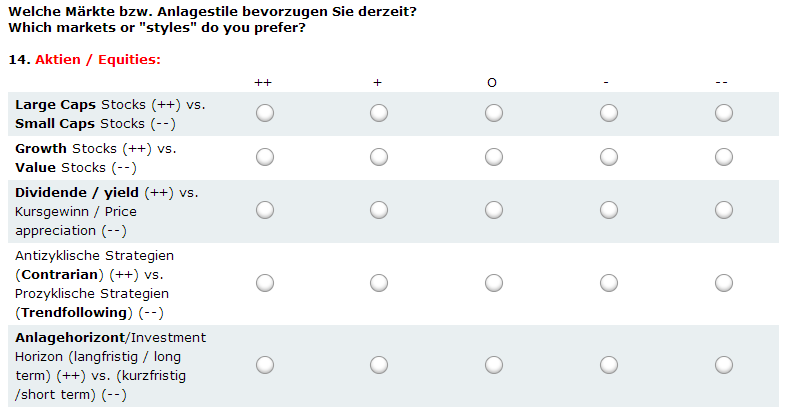Select ++ for Large Caps vs. Small Caps

pyautogui.click(x=265, y=113)
